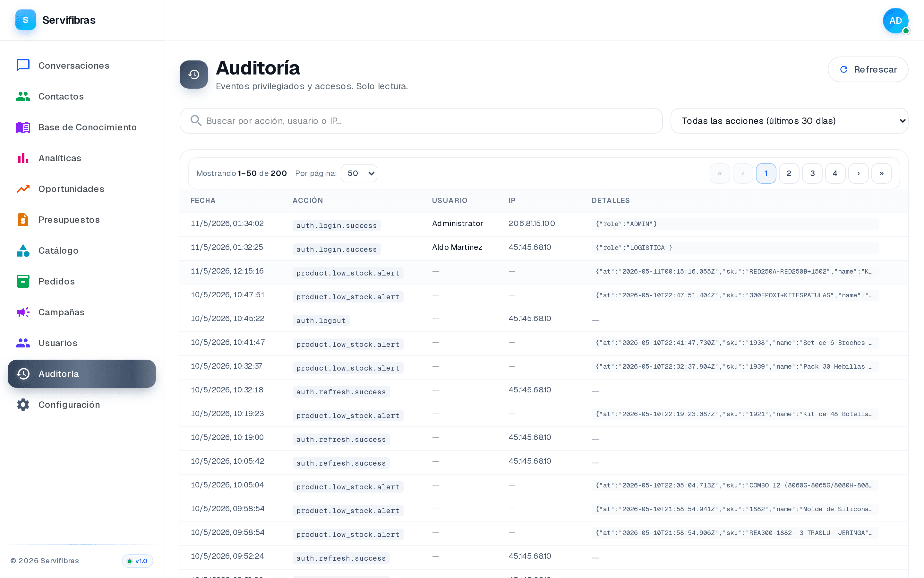Image resolution: width=924 pixels, height=578 pixels.
Task: Click the Administrator user cell
Action: pyautogui.click(x=458, y=223)
